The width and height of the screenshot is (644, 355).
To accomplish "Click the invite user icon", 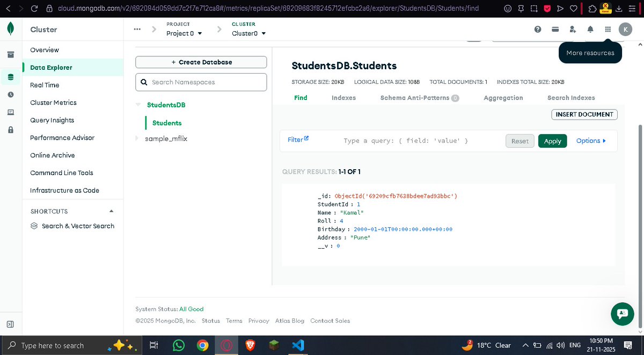I will click(x=573, y=30).
